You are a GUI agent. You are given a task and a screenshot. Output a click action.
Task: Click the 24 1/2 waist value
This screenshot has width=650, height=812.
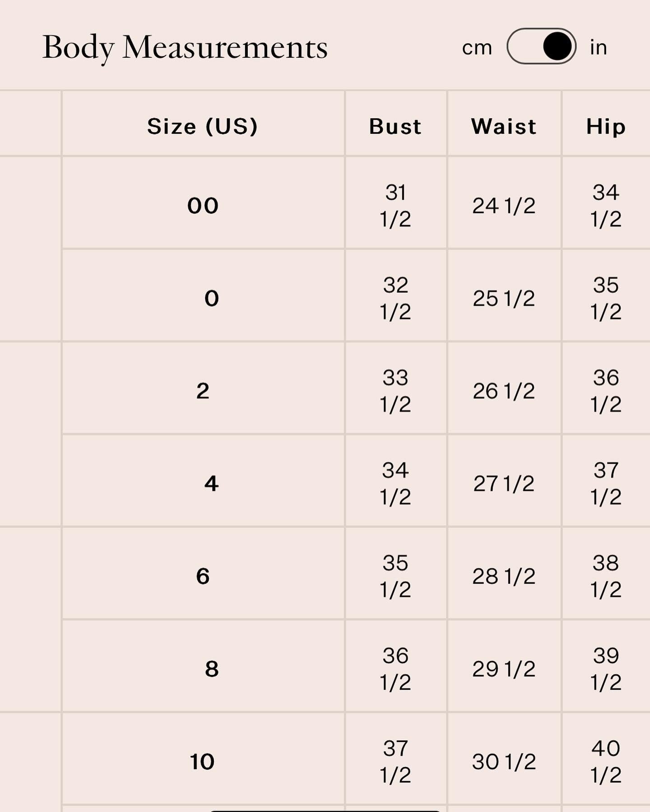504,206
